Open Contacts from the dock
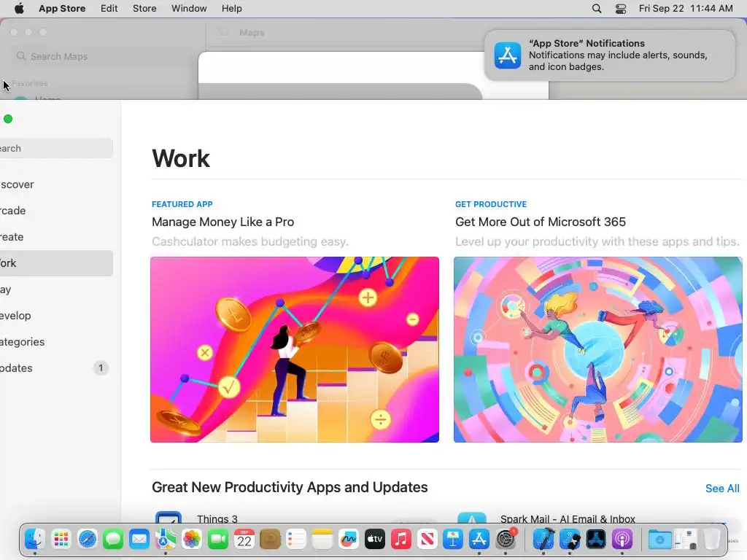747x560 pixels. [x=270, y=540]
